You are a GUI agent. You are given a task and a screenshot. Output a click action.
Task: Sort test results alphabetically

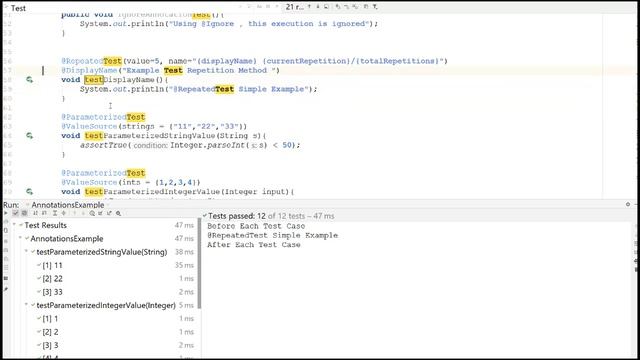35,213
